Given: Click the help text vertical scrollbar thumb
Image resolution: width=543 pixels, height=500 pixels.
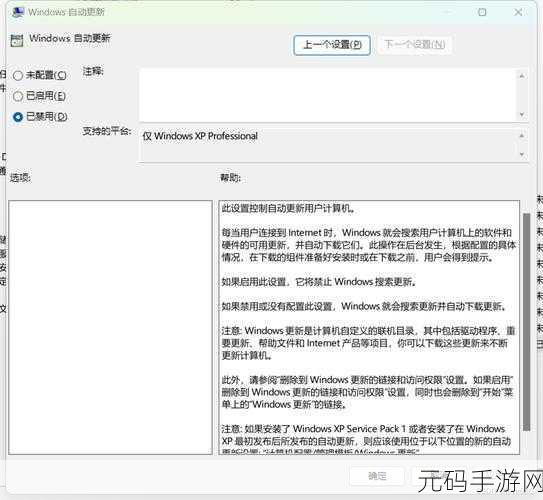Looking at the screenshot, I should (526, 322).
